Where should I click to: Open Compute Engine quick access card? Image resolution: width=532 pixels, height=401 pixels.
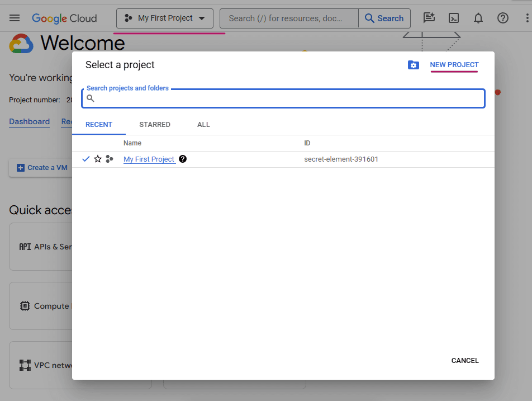coord(41,306)
